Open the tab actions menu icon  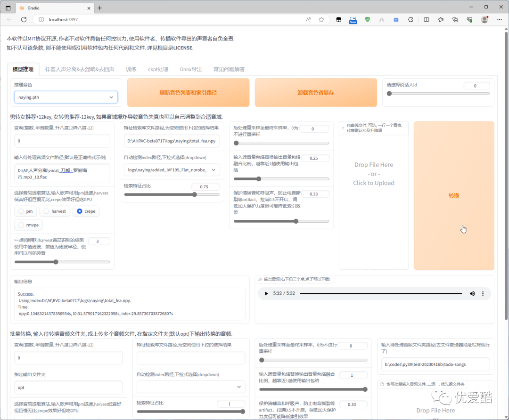8,8
